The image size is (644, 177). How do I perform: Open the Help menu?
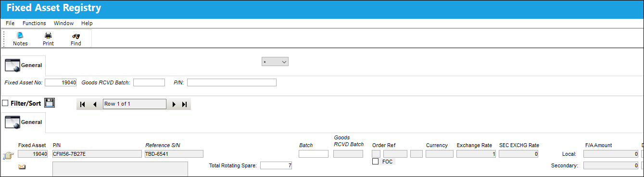tap(87, 23)
